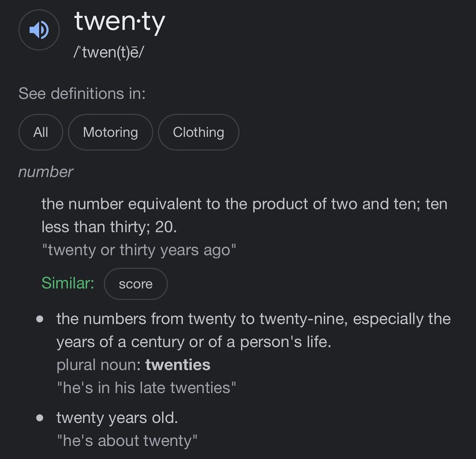Click the 'plural noun' label

[x=98, y=365]
